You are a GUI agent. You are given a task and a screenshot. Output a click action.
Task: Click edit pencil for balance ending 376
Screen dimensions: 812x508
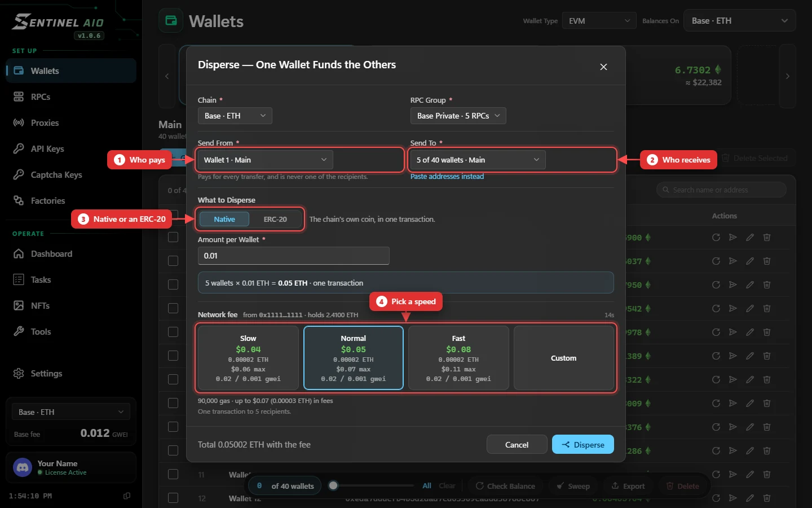[x=750, y=427]
